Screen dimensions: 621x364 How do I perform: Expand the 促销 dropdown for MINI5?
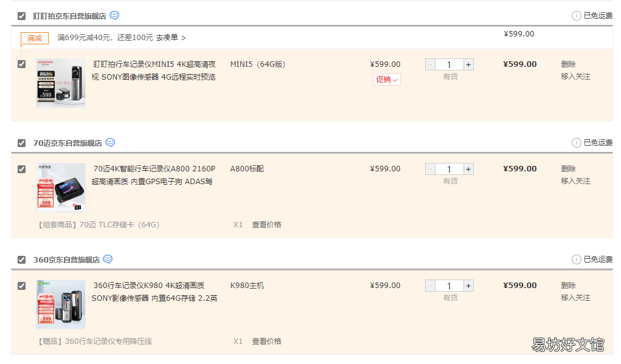point(387,80)
